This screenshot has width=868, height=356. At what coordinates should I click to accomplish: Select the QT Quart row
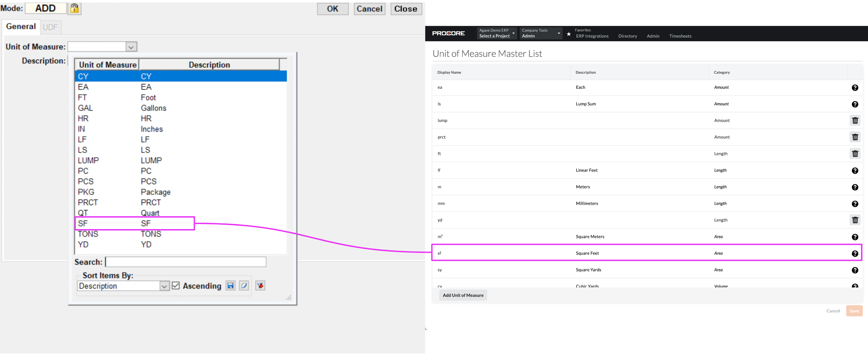pos(181,213)
